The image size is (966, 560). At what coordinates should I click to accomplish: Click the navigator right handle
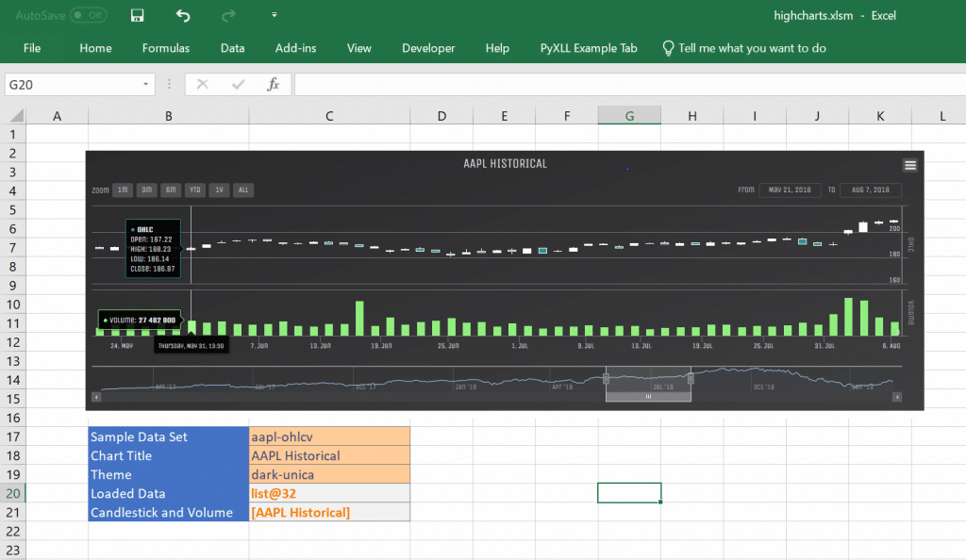pyautogui.click(x=691, y=378)
